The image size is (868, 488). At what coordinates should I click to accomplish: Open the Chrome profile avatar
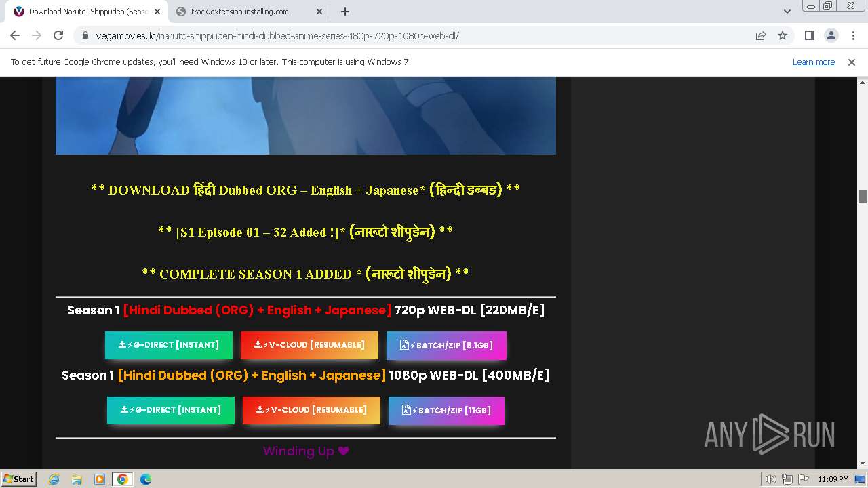[831, 35]
